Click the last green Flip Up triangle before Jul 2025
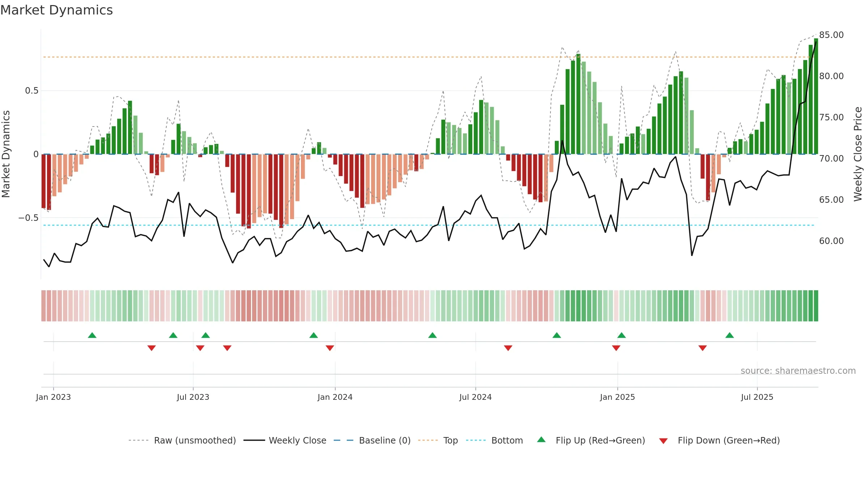868x488 pixels. point(730,335)
